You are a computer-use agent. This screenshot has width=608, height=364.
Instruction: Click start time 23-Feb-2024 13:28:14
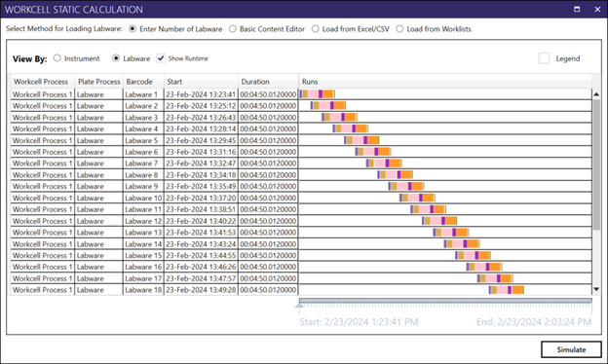[x=201, y=128]
